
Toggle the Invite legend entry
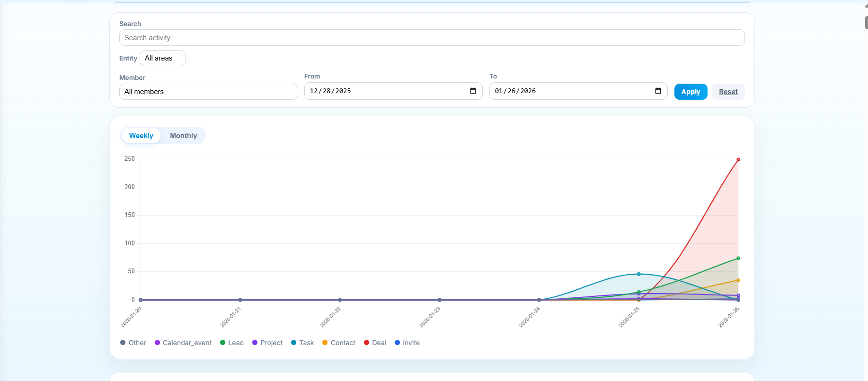pyautogui.click(x=407, y=343)
